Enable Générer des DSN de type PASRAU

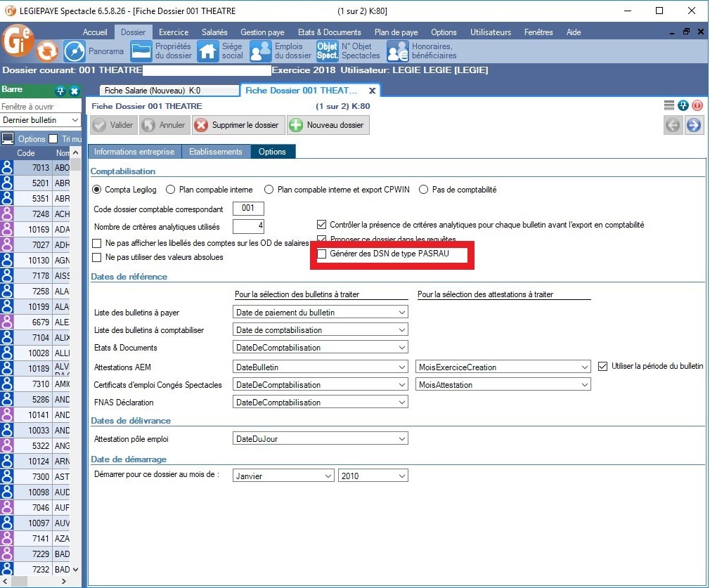[x=322, y=254]
